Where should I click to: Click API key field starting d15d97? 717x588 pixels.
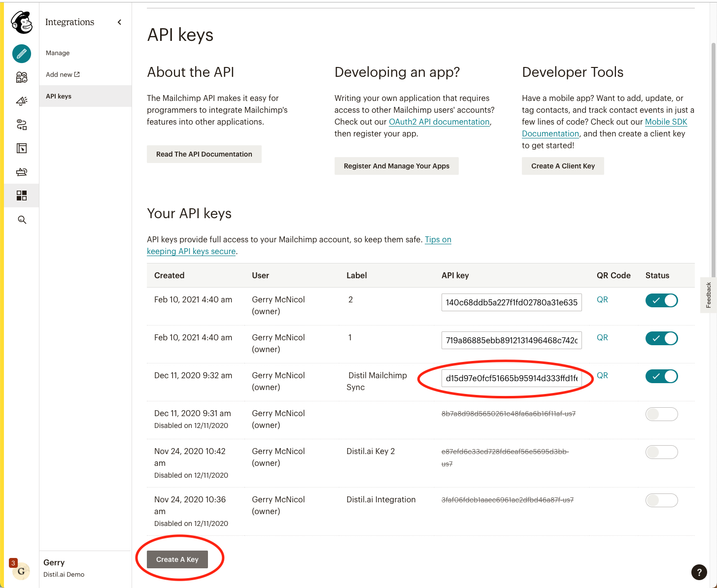[512, 378]
